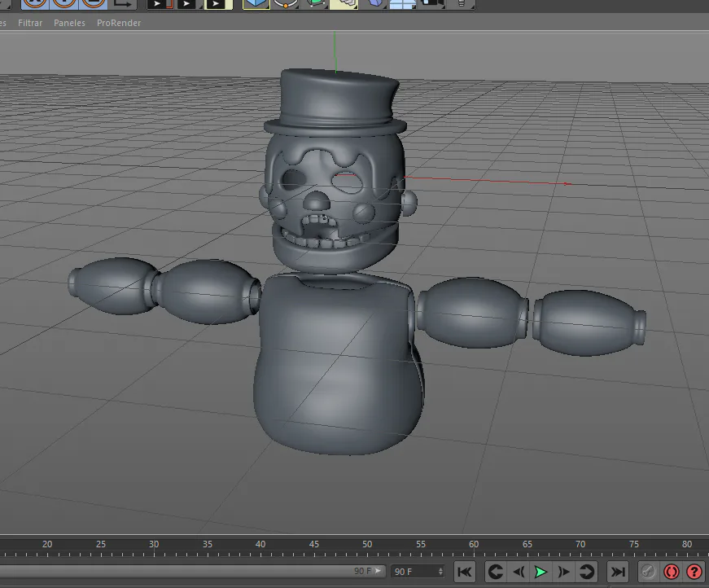The image size is (709, 588).
Task: Click frame 30 on the timeline ruler
Action: point(154,545)
